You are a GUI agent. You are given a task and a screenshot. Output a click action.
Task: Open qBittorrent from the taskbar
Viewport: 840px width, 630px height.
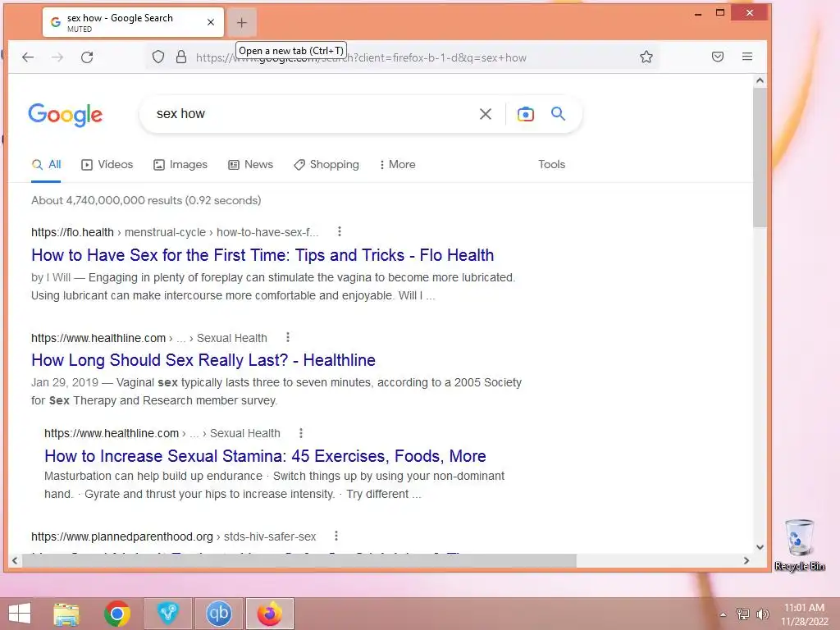218,614
